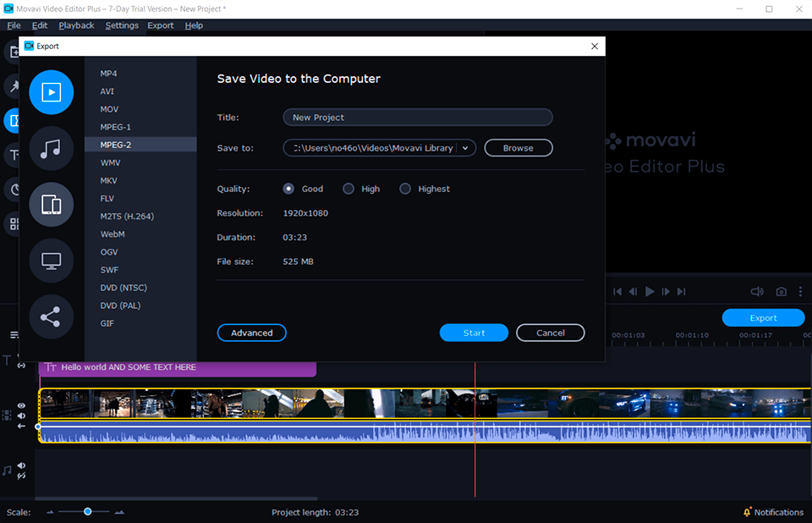The width and height of the screenshot is (812, 523).
Task: Close the Export dialog with X
Action: tap(595, 47)
